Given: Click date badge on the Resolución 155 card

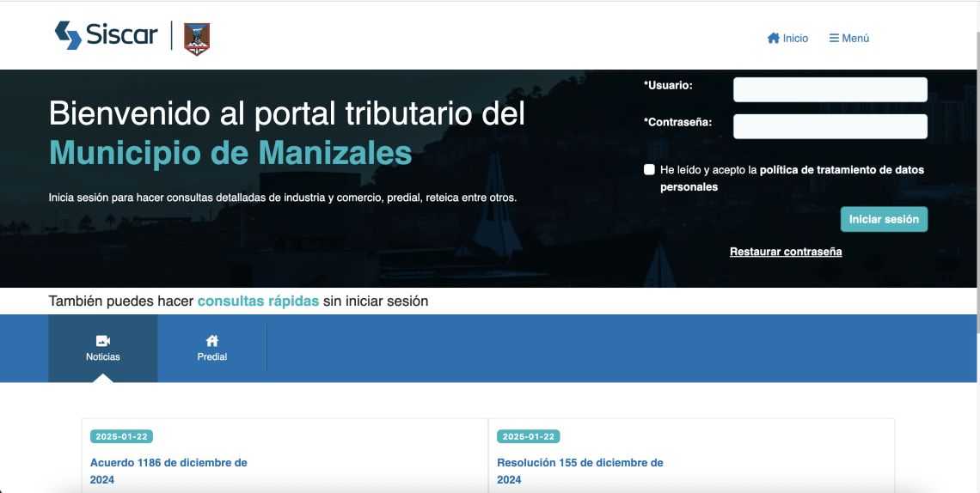Looking at the screenshot, I should [x=528, y=436].
